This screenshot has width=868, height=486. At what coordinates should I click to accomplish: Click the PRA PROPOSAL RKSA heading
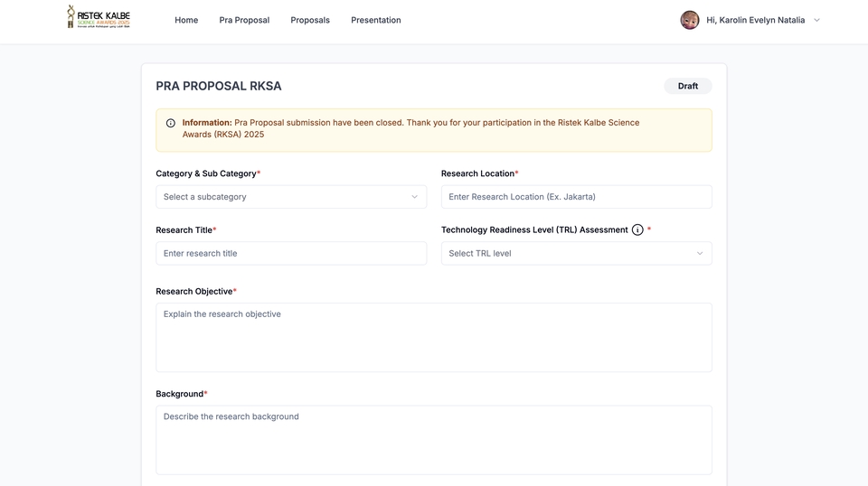pos(219,86)
